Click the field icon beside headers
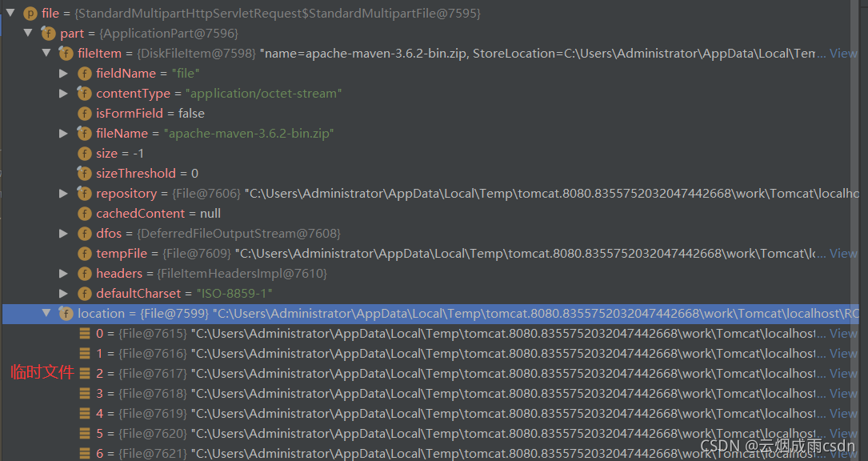 tap(85, 273)
